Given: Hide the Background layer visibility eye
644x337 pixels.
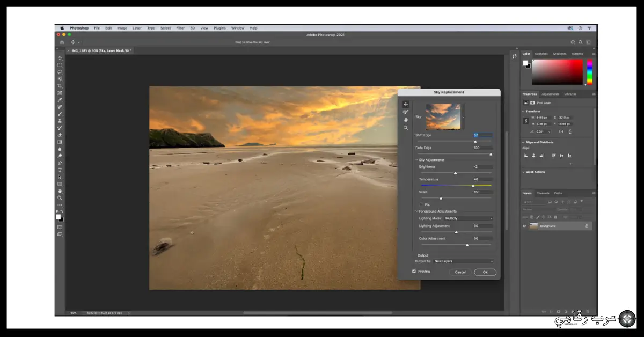Looking at the screenshot, I should [524, 226].
